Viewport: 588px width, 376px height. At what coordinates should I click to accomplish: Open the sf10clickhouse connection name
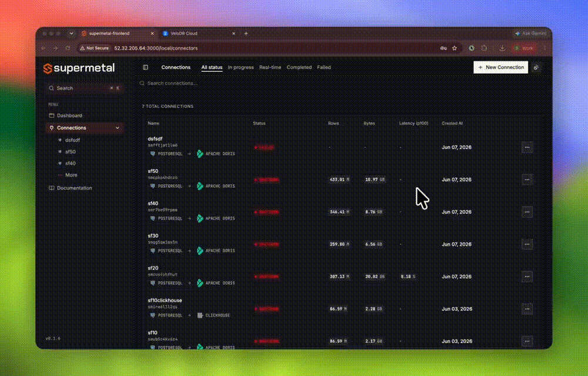coord(165,300)
